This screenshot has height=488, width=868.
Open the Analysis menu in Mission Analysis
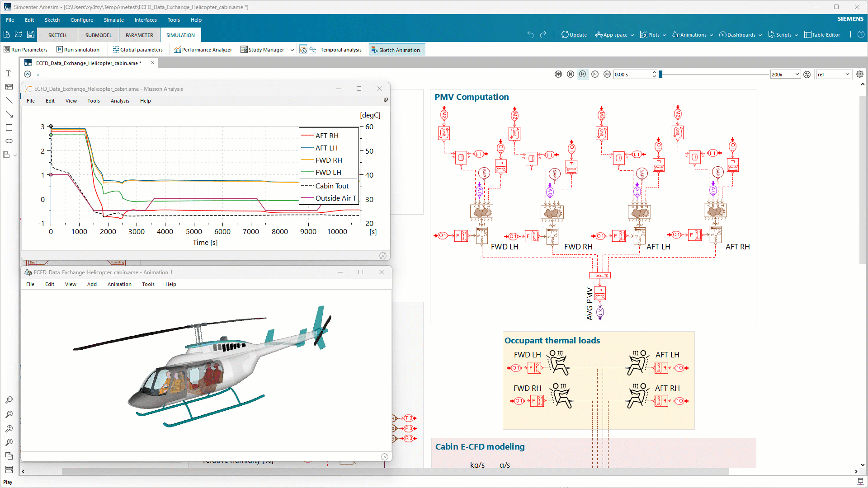[x=120, y=101]
